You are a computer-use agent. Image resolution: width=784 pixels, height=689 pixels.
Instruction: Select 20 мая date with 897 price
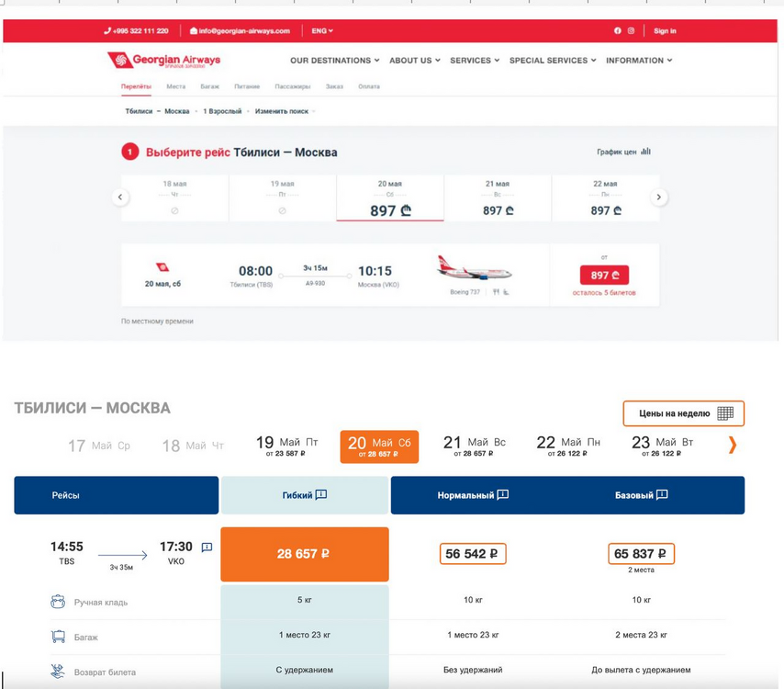[390, 198]
